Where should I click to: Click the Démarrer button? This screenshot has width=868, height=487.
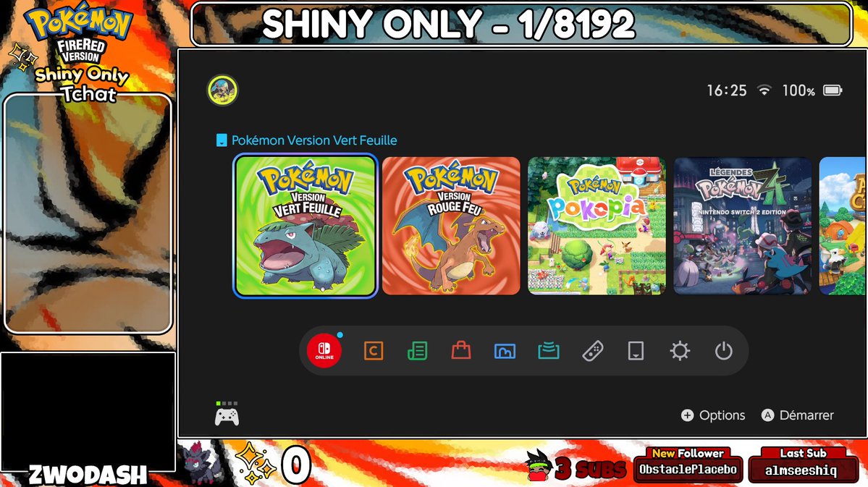(798, 415)
